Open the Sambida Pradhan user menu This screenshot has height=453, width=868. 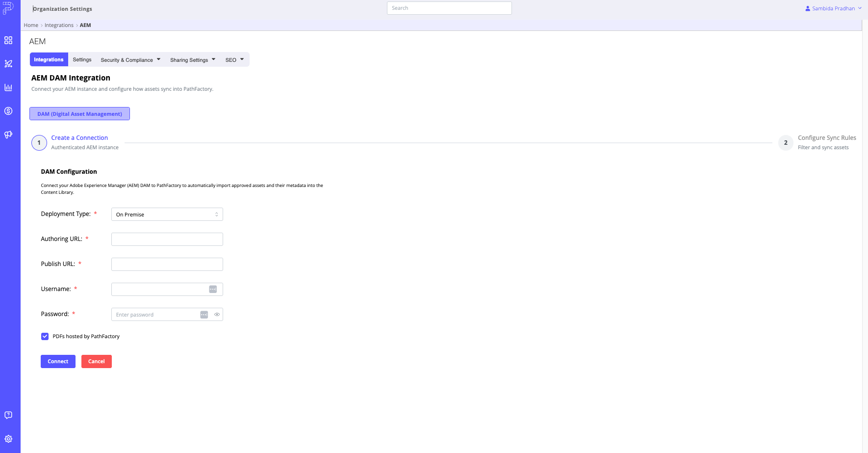click(x=833, y=8)
